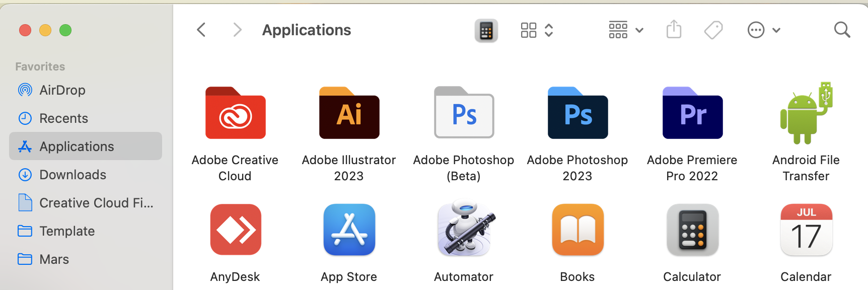The image size is (868, 290).
Task: Open Downloads in the sidebar
Action: tap(86, 175)
